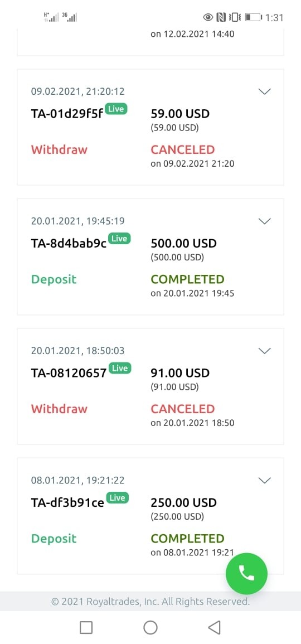Expand the TA-01d29f5f transaction chevron
The height and width of the screenshot is (644, 301).
click(264, 91)
